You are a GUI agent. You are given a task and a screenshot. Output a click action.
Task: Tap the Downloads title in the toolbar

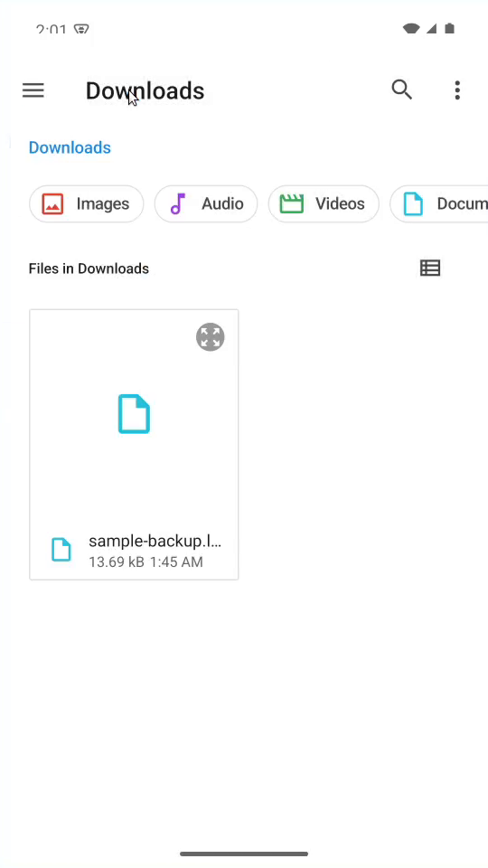(145, 90)
